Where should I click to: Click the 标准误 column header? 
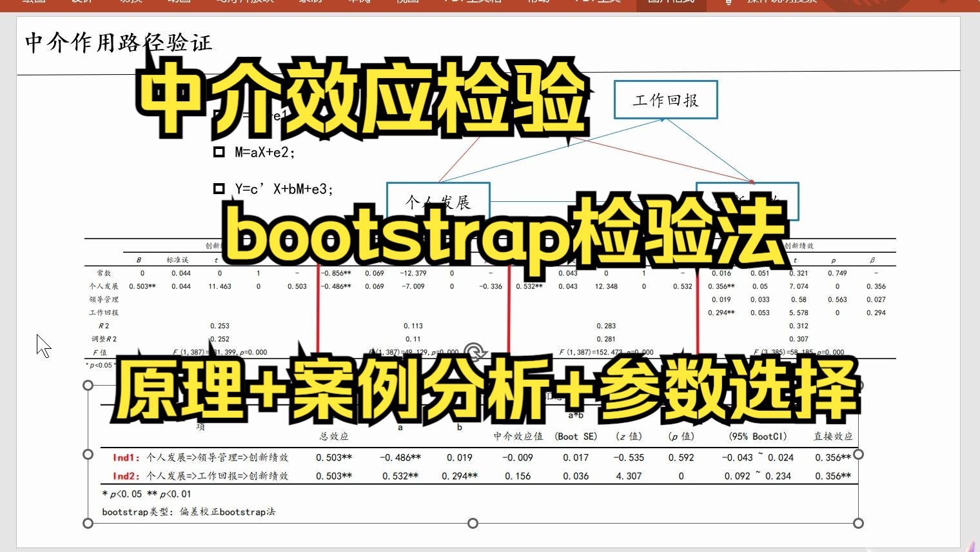tap(177, 260)
